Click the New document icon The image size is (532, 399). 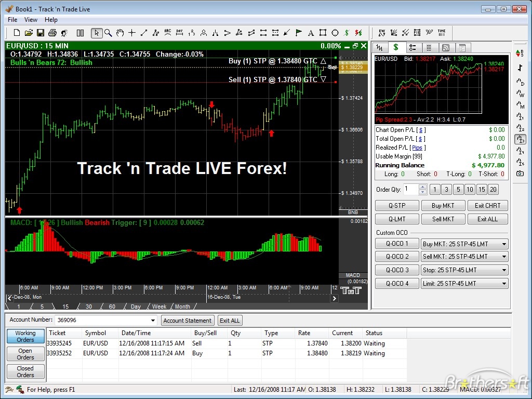click(x=16, y=33)
